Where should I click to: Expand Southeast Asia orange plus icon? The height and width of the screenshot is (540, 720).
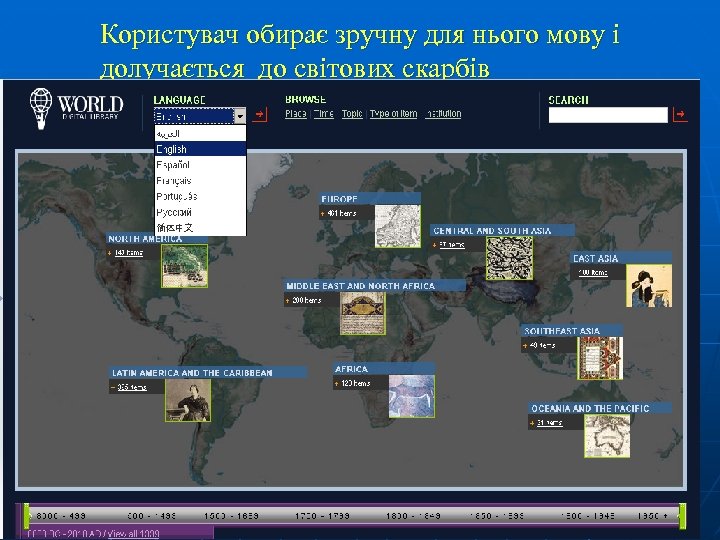525,345
